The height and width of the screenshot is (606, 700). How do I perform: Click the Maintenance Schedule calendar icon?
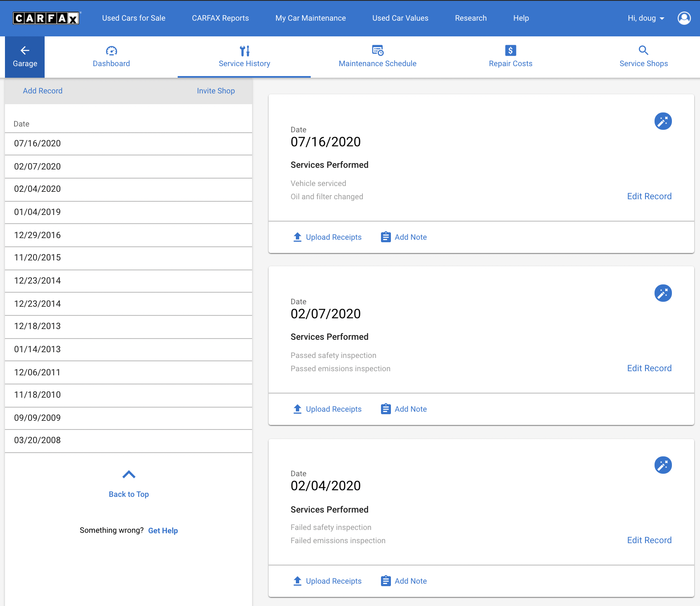[378, 50]
